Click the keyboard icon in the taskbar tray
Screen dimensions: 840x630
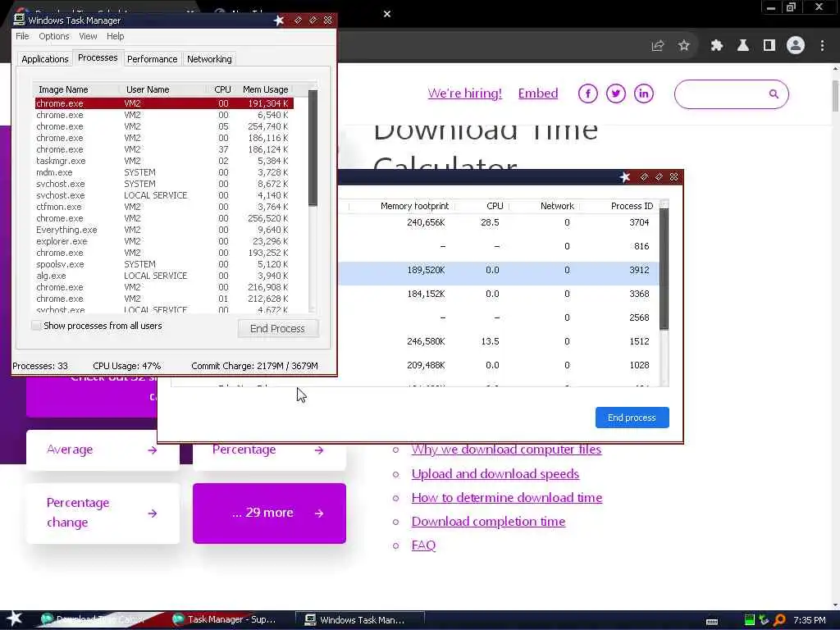tap(712, 622)
